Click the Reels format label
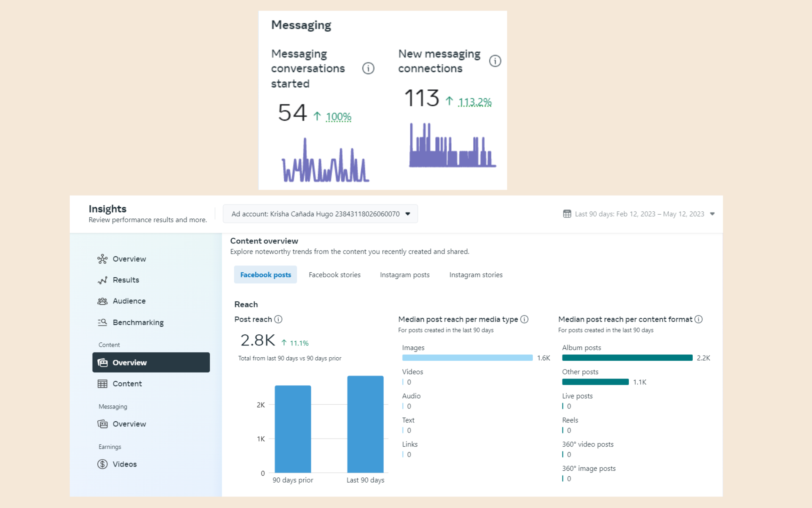This screenshot has height=508, width=812. coord(570,420)
